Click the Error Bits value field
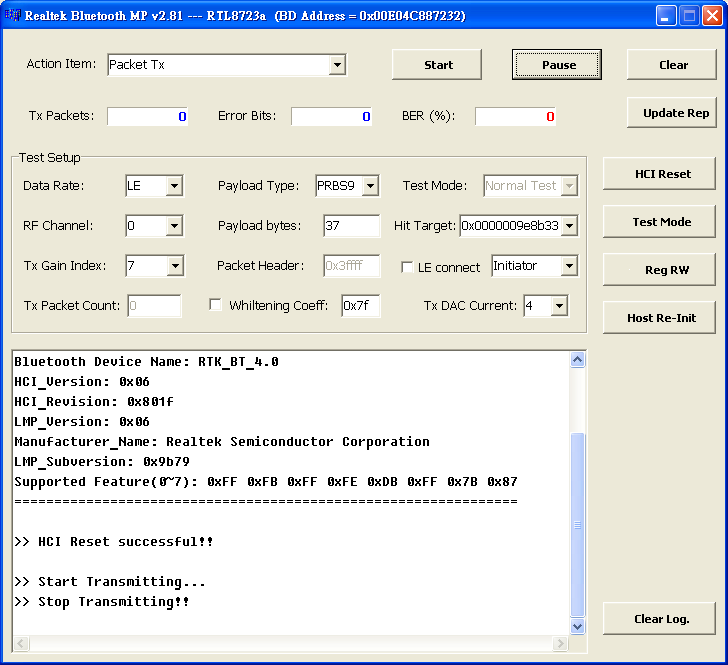728x665 pixels. click(331, 116)
